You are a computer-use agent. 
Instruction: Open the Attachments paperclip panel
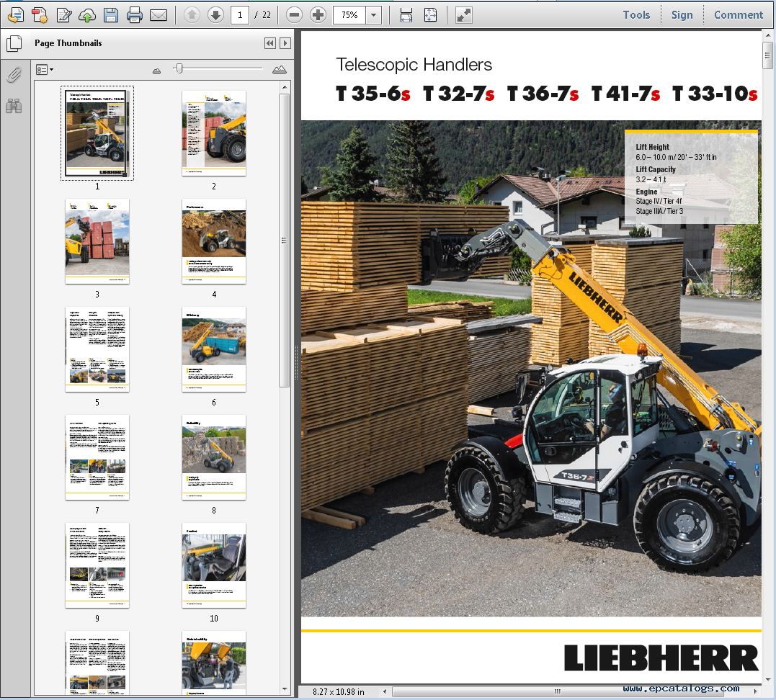click(14, 75)
